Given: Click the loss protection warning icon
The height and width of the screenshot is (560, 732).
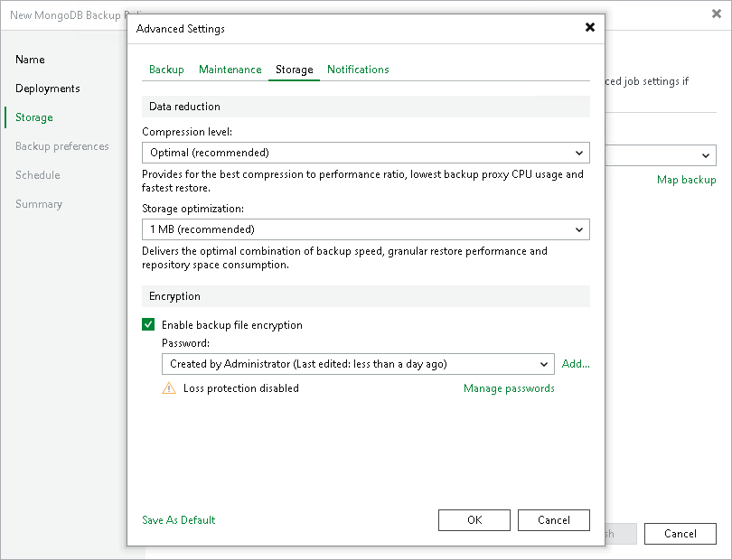Looking at the screenshot, I should 169,388.
